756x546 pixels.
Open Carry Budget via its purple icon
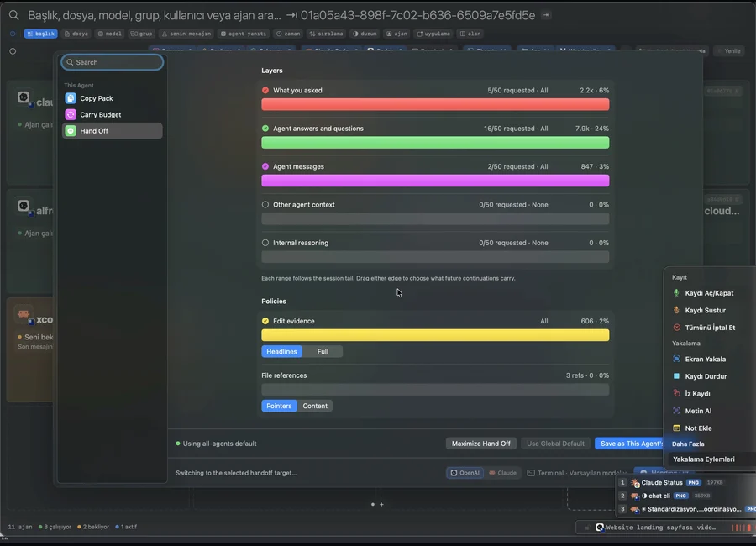(71, 115)
